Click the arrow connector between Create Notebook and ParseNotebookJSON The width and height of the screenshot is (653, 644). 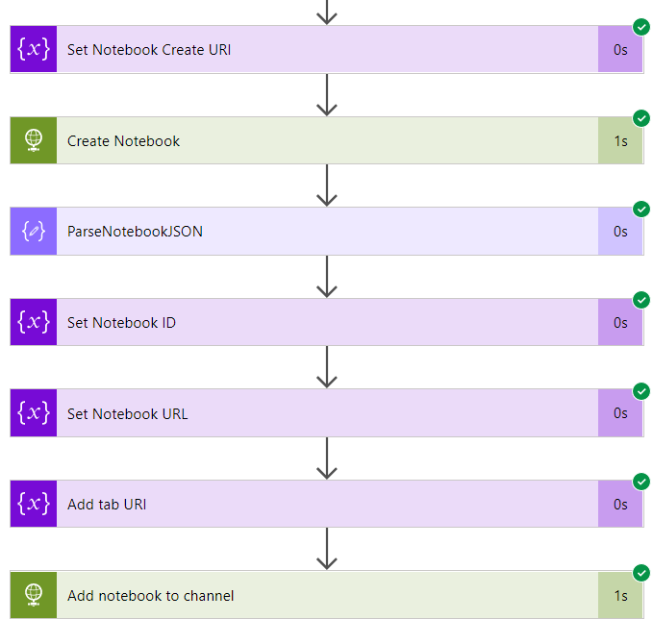point(327,186)
